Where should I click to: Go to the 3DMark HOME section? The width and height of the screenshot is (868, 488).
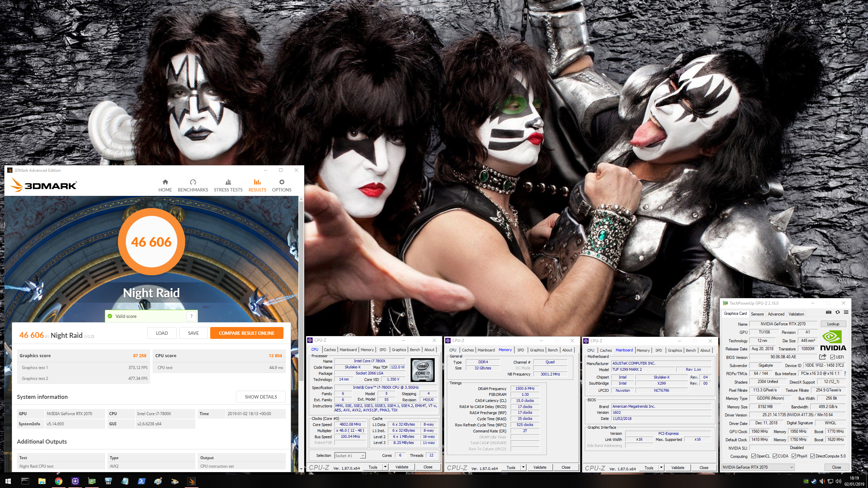(x=165, y=186)
